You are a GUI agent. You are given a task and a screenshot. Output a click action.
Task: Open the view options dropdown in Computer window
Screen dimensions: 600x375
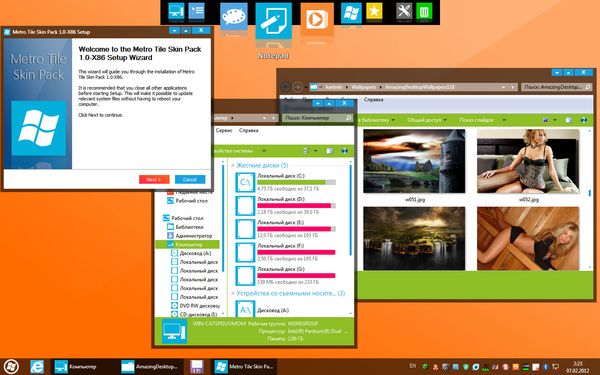316,151
